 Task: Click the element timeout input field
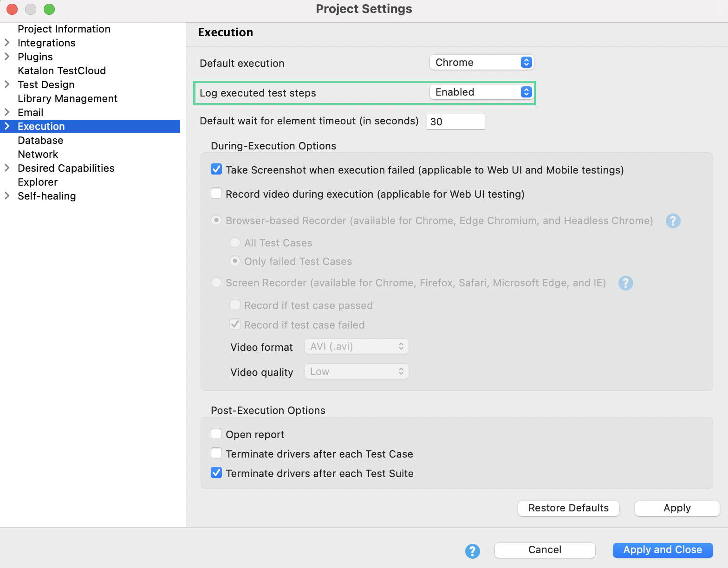[455, 122]
